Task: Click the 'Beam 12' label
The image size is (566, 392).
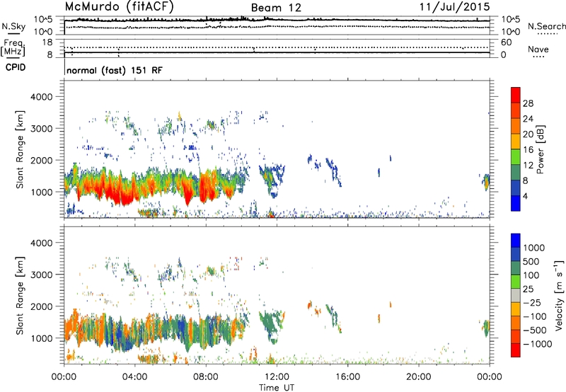Action: click(x=276, y=8)
